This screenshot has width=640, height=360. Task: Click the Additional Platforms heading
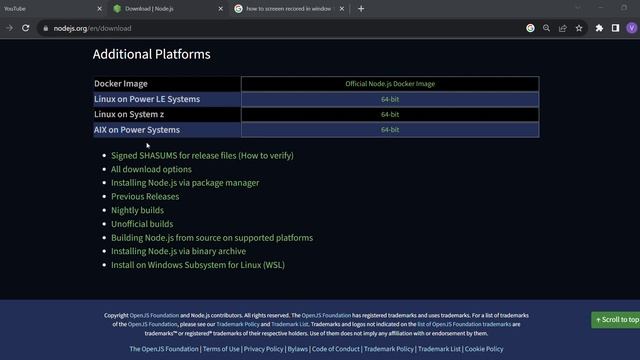click(x=151, y=54)
